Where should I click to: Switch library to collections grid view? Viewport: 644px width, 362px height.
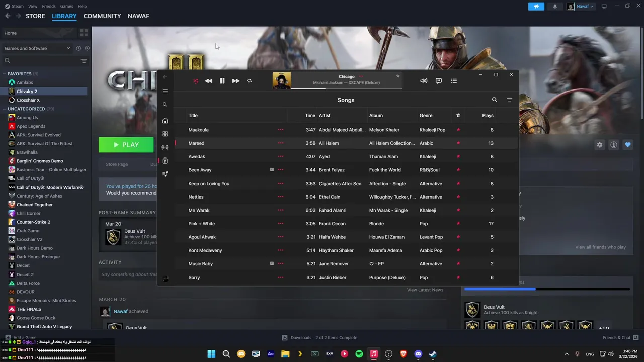coord(84,33)
